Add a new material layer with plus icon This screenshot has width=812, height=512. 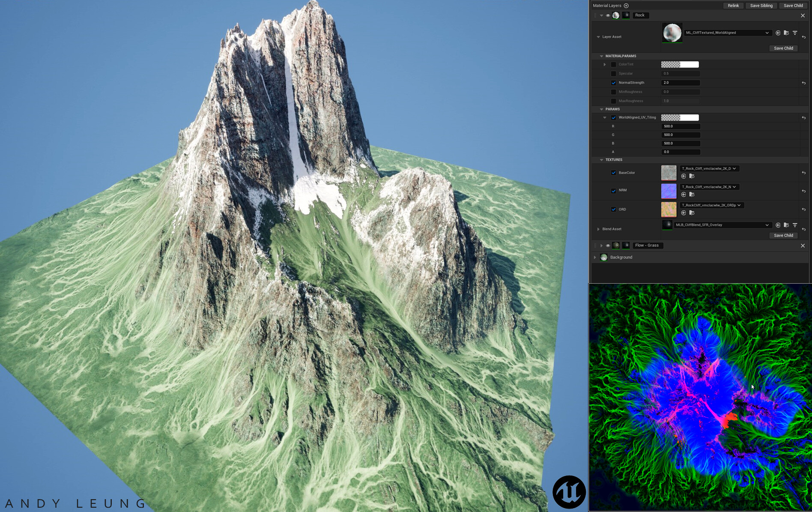[x=626, y=6]
